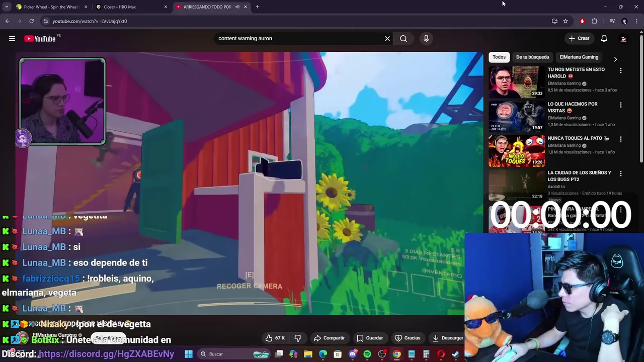This screenshot has height=362, width=644.
Task: Open the Extensions puzzle icon
Action: coord(595,21)
